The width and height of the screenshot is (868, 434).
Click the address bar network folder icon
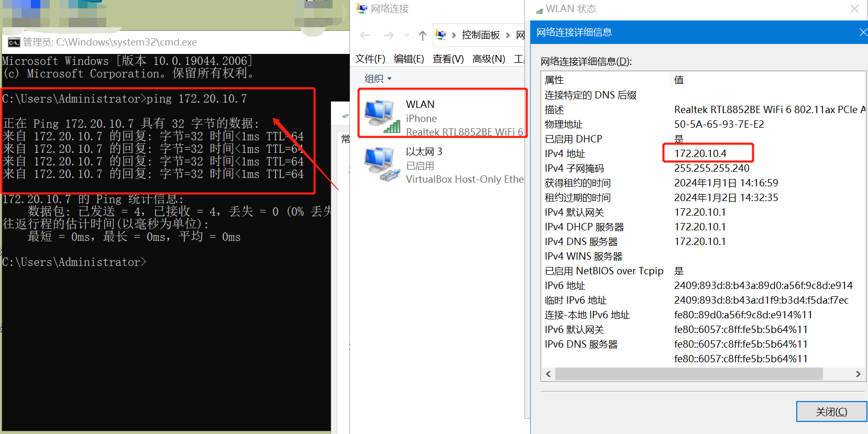[441, 35]
